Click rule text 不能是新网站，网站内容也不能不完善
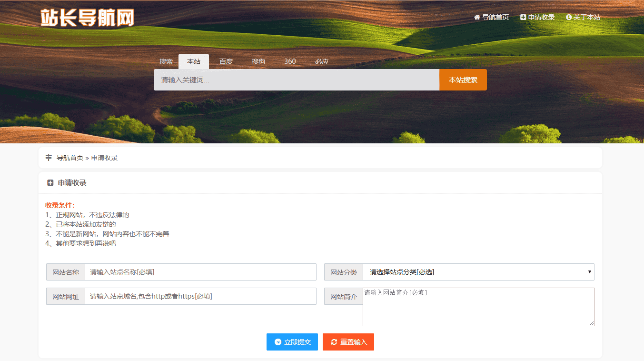 pos(112,234)
